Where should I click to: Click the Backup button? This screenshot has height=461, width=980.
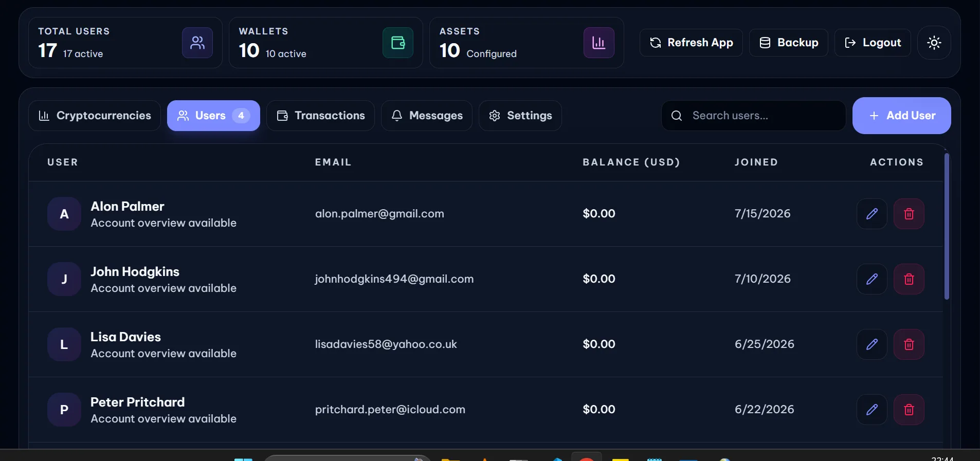789,43
